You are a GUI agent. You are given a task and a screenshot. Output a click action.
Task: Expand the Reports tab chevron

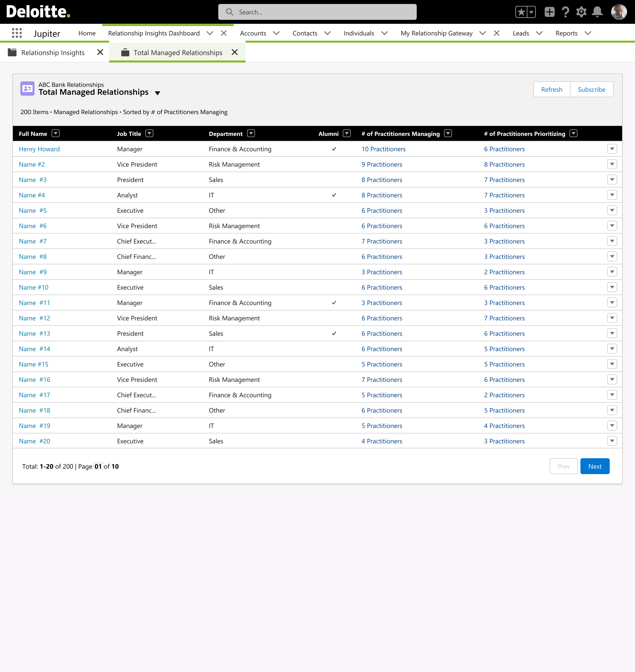(x=588, y=33)
